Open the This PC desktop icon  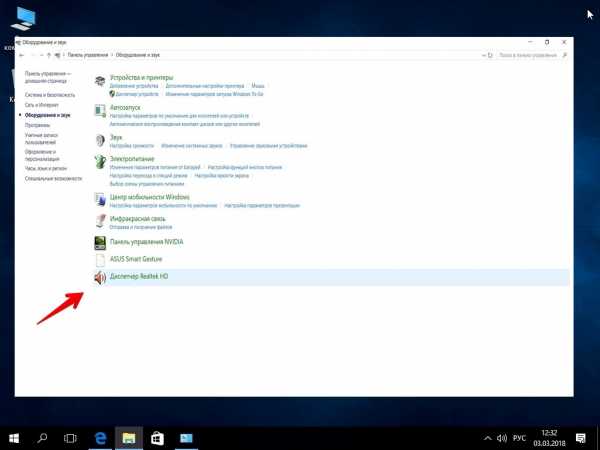click(x=23, y=18)
